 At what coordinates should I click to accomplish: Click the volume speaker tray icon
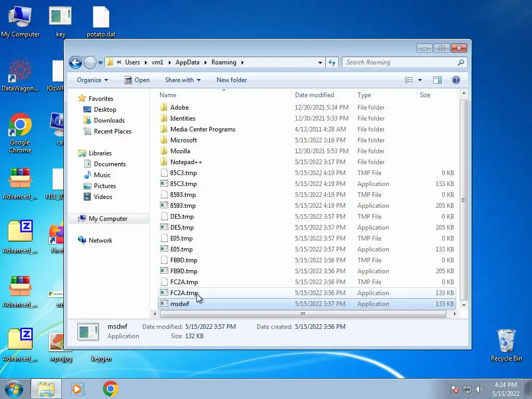(480, 389)
